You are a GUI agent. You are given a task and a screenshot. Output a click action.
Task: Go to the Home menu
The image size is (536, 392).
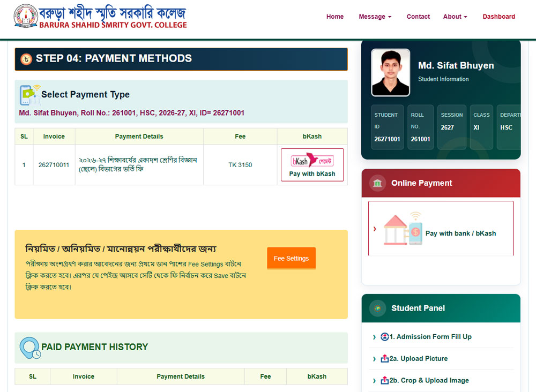[334, 17]
